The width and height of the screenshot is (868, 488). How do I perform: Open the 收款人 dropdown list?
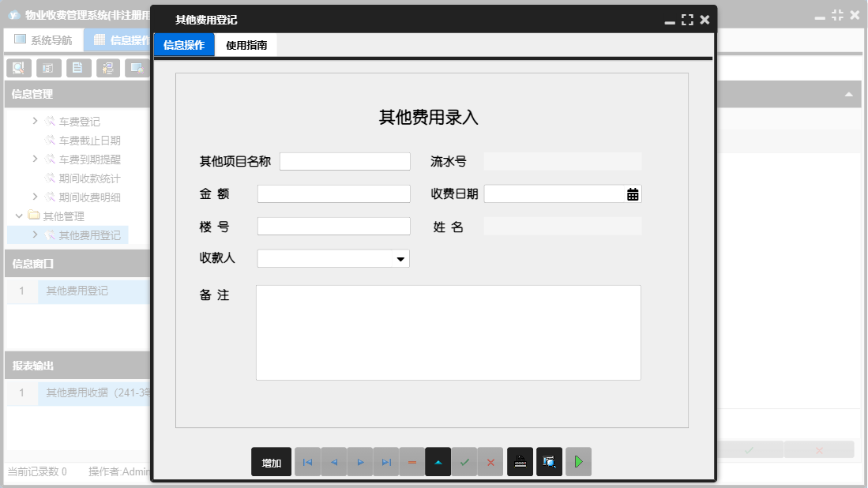coord(400,258)
